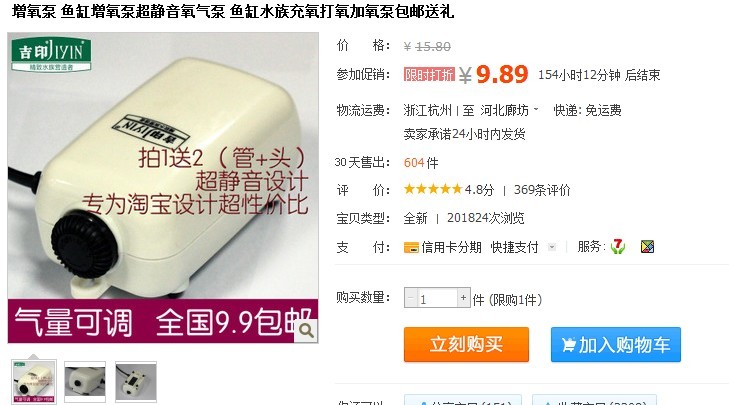The image size is (729, 405).
Task: Click the JIYIN brand logo on image
Action: [51, 54]
